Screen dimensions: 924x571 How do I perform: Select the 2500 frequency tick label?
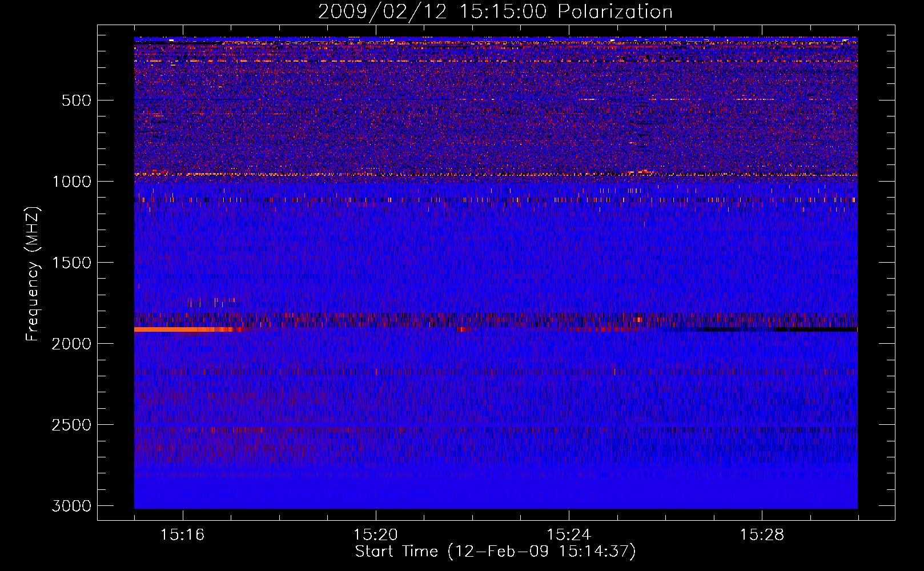(x=71, y=425)
